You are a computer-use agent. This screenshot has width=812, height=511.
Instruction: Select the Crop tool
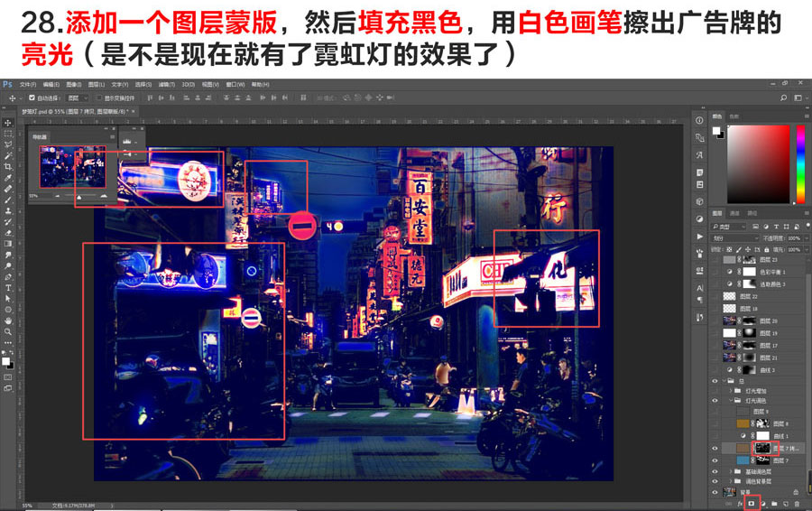[x=8, y=166]
